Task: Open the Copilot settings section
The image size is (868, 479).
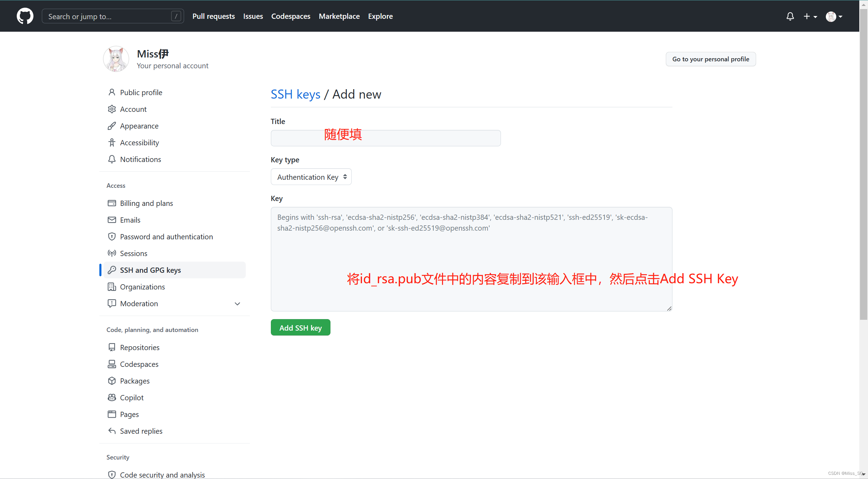Action: pos(131,397)
